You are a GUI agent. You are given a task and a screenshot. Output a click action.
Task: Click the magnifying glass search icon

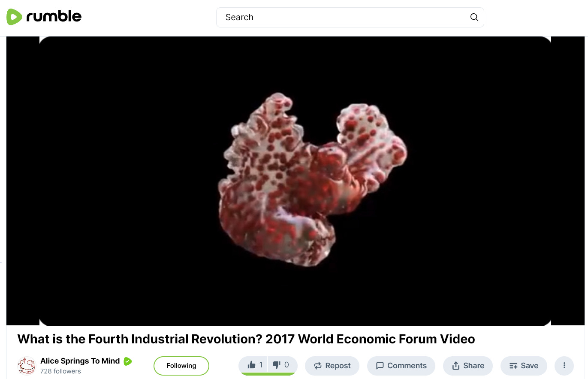tap(474, 17)
